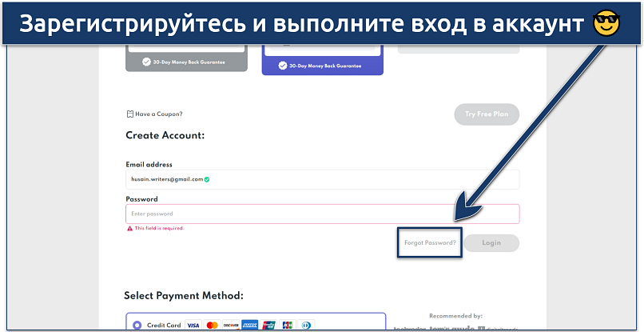
Task: Click the "Recommended by:" text
Action: coord(456,316)
